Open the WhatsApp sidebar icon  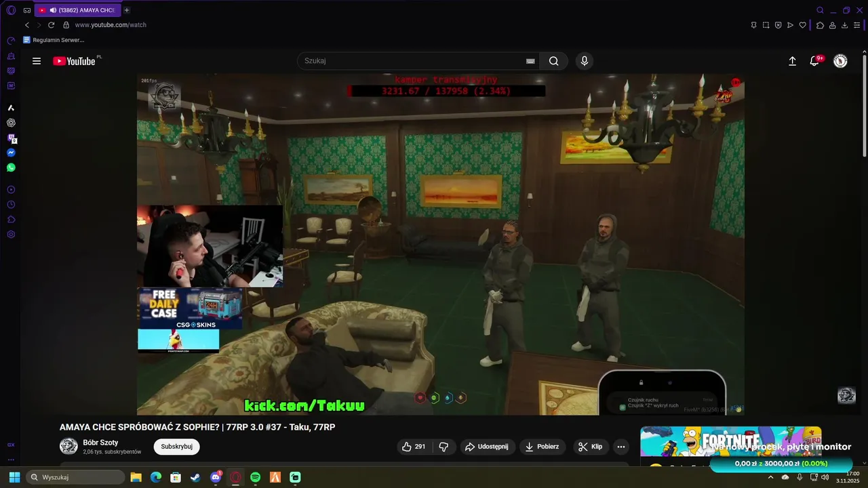click(11, 167)
